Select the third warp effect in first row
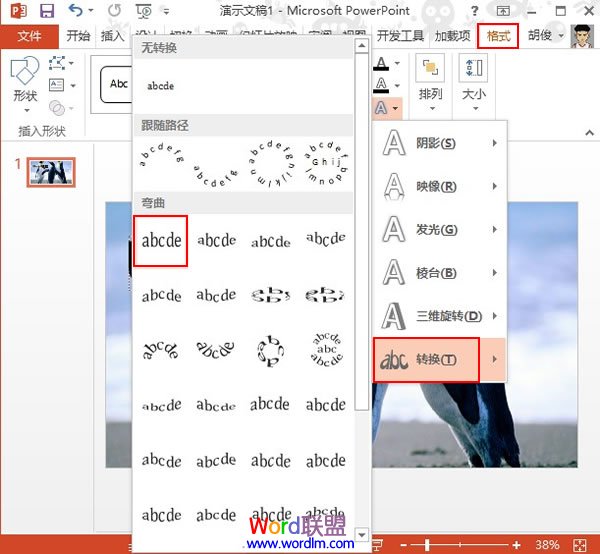600x554 pixels. [271, 241]
